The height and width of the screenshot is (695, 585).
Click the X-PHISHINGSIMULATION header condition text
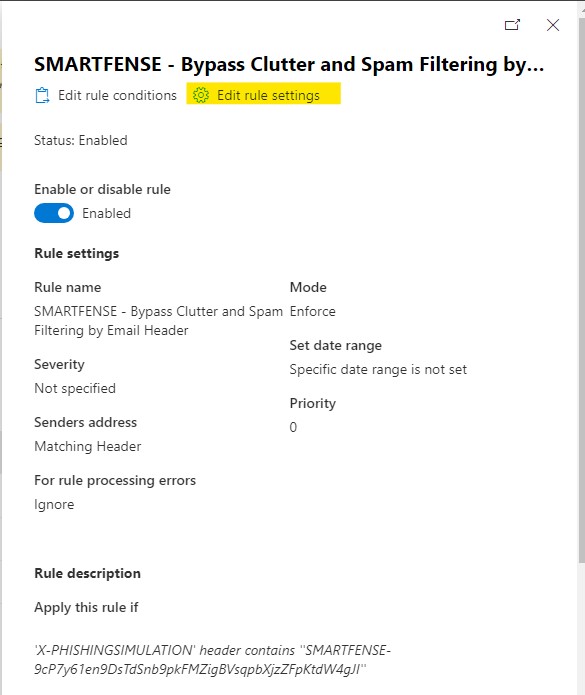click(212, 660)
